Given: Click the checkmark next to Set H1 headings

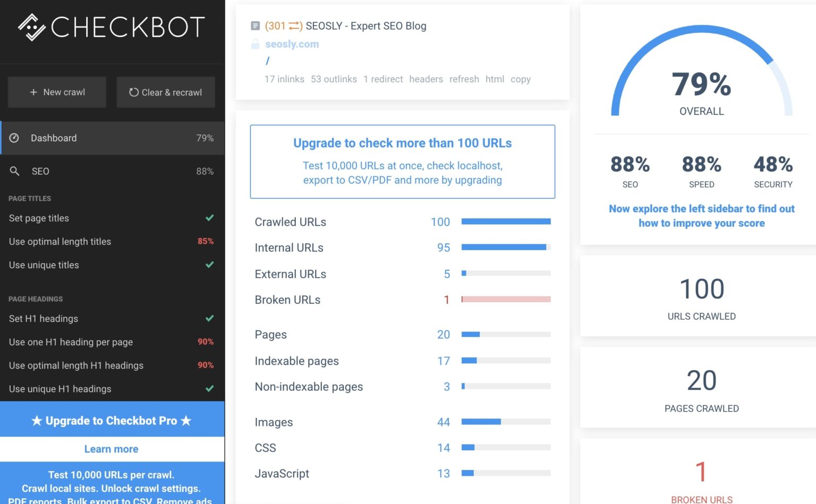Looking at the screenshot, I should click(209, 319).
